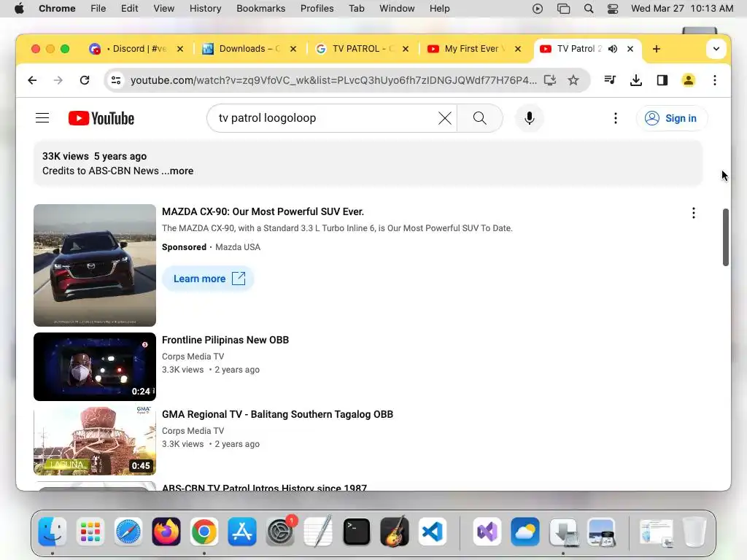The height and width of the screenshot is (560, 747).
Task: Go forward with browser forward arrow
Action: pyautogui.click(x=58, y=80)
